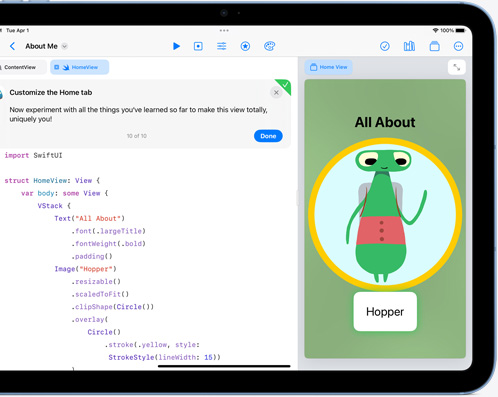The height and width of the screenshot is (397, 498).
Task: Select the HomeView file tab
Action: click(x=80, y=67)
